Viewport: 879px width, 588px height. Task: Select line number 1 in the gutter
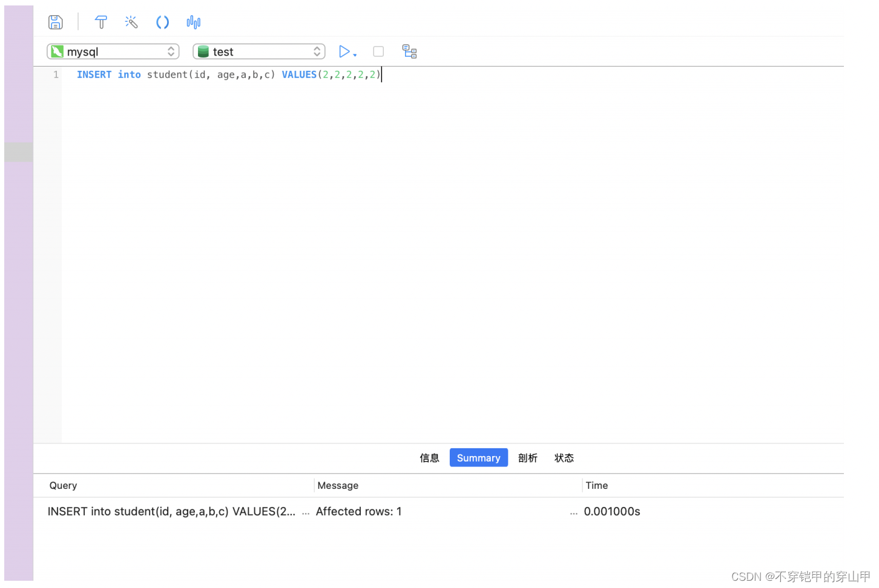[x=56, y=74]
